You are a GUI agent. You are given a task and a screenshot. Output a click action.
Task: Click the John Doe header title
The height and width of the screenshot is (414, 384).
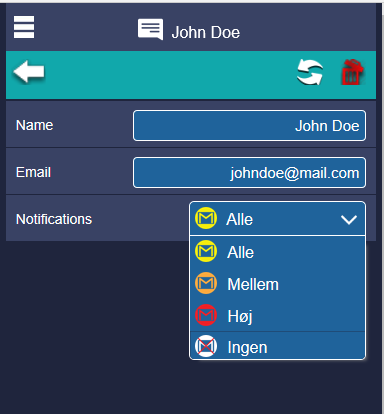point(206,32)
